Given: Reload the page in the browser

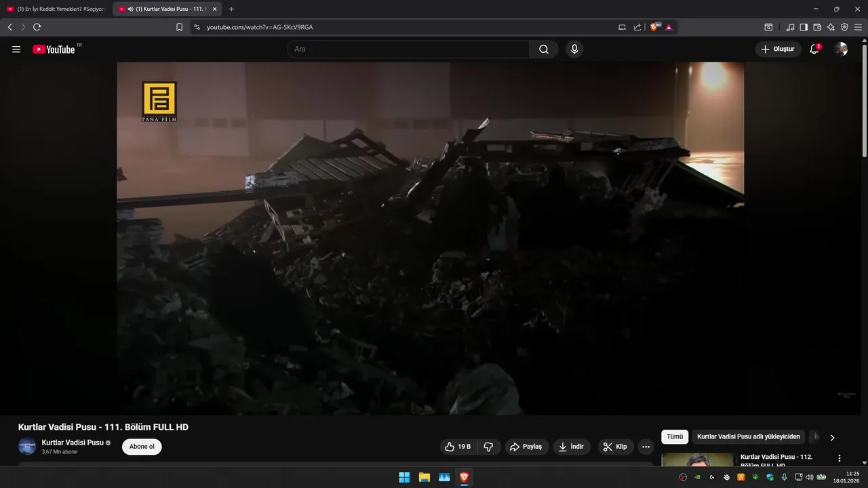Looking at the screenshot, I should [37, 27].
